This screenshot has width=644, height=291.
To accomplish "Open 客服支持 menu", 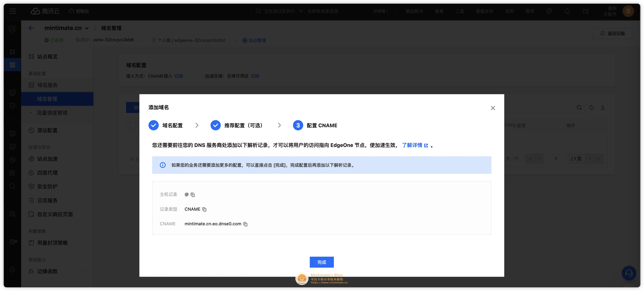I will pos(484,11).
